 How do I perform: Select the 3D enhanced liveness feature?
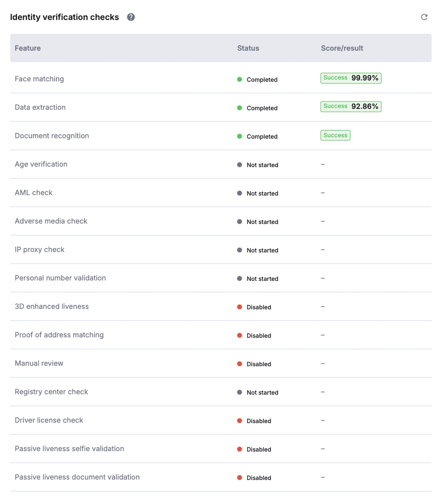tap(52, 307)
